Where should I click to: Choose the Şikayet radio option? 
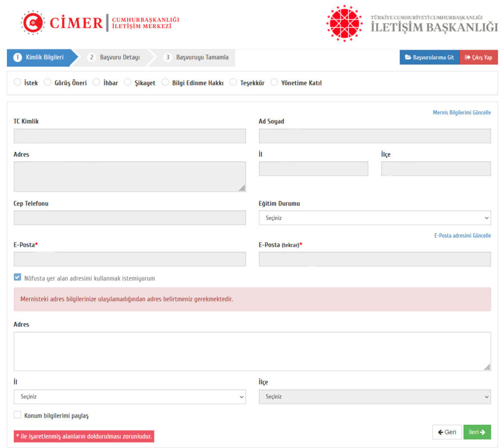click(x=128, y=83)
